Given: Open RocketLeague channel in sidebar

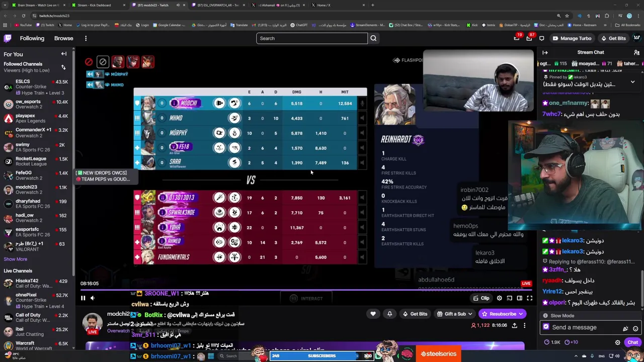Looking at the screenshot, I should pyautogui.click(x=36, y=161).
